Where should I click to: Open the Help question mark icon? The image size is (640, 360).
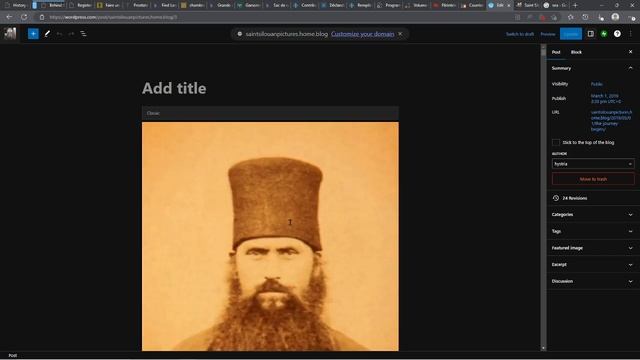point(617,34)
